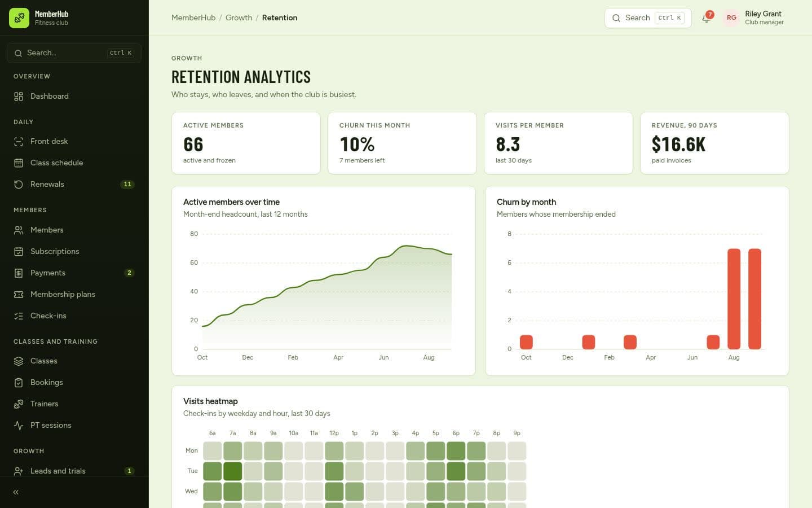The image size is (812, 508).
Task: Click the 'Churn by month' title
Action: (x=526, y=202)
